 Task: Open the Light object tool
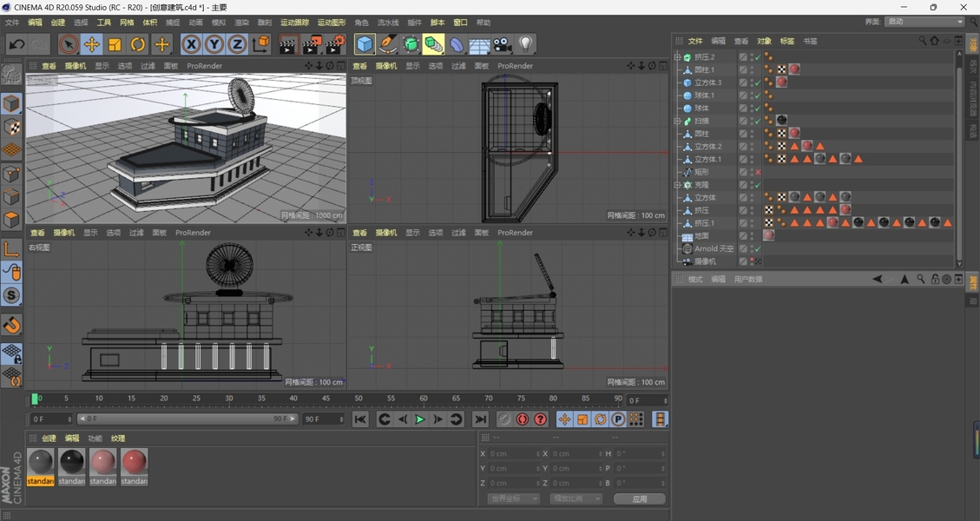coord(525,44)
